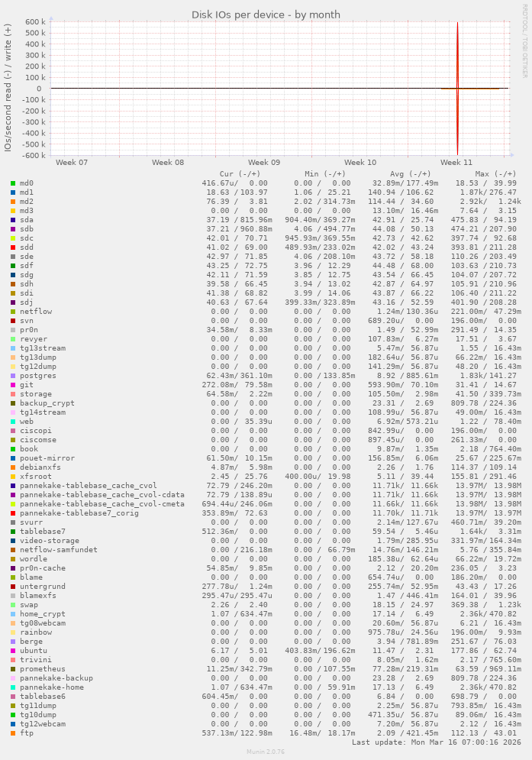Select the 'netflow-samfundet' legend entry
The height and width of the screenshot is (760, 532).
[x=59, y=550]
